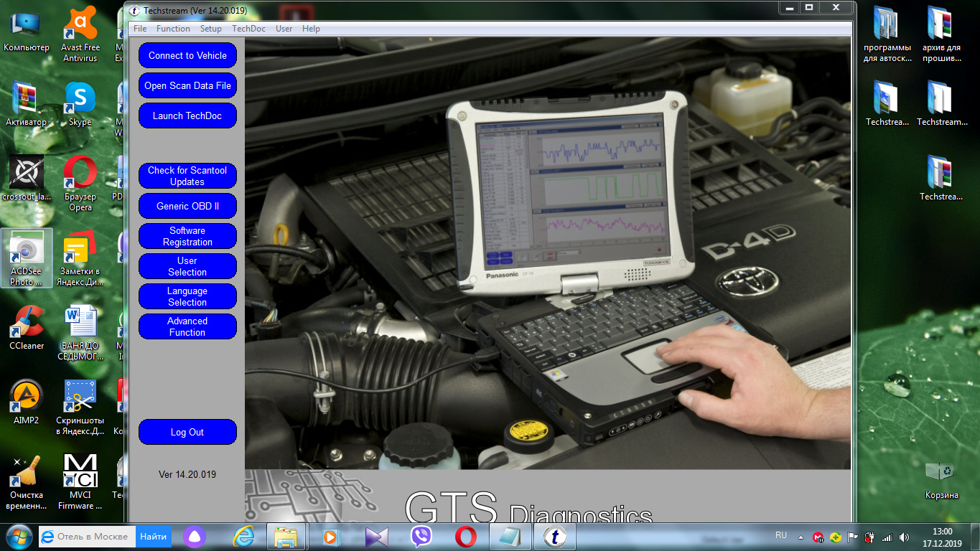Image resolution: width=980 pixels, height=551 pixels.
Task: Click the Log Out button
Action: [187, 432]
